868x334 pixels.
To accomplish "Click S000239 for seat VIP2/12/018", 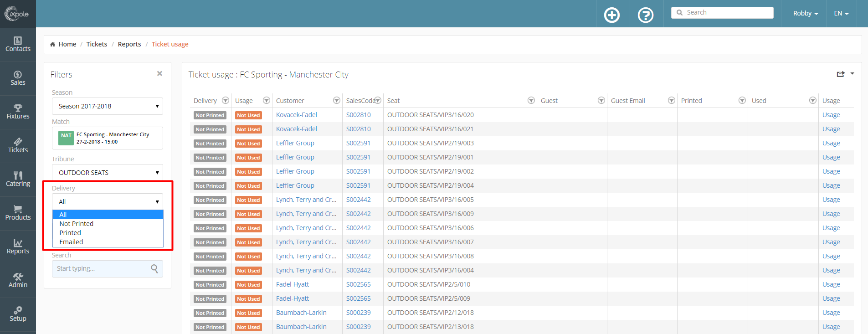I will [x=359, y=313].
